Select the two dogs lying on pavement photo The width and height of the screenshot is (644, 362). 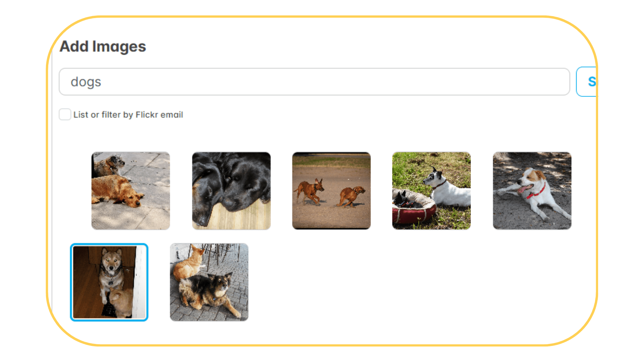pos(131,191)
